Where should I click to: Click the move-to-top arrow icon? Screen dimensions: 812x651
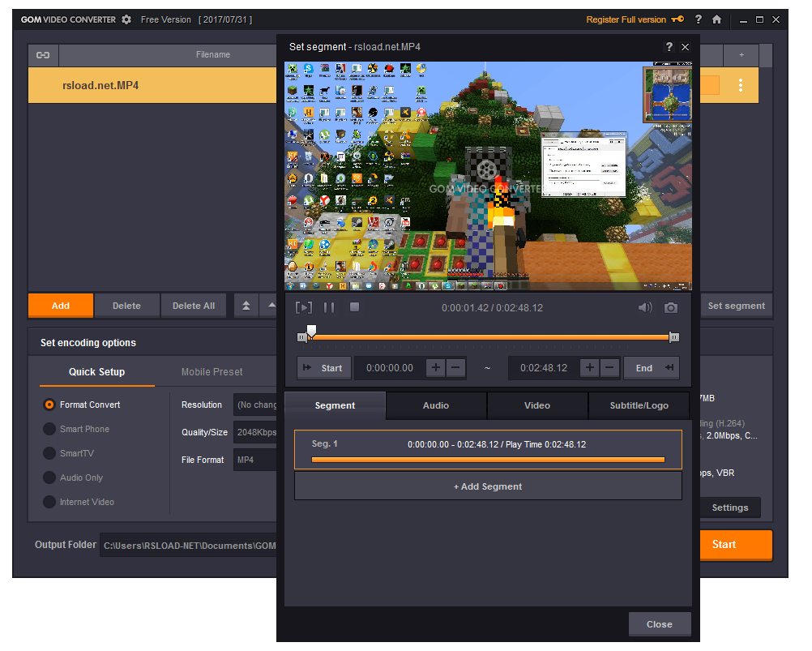click(246, 306)
